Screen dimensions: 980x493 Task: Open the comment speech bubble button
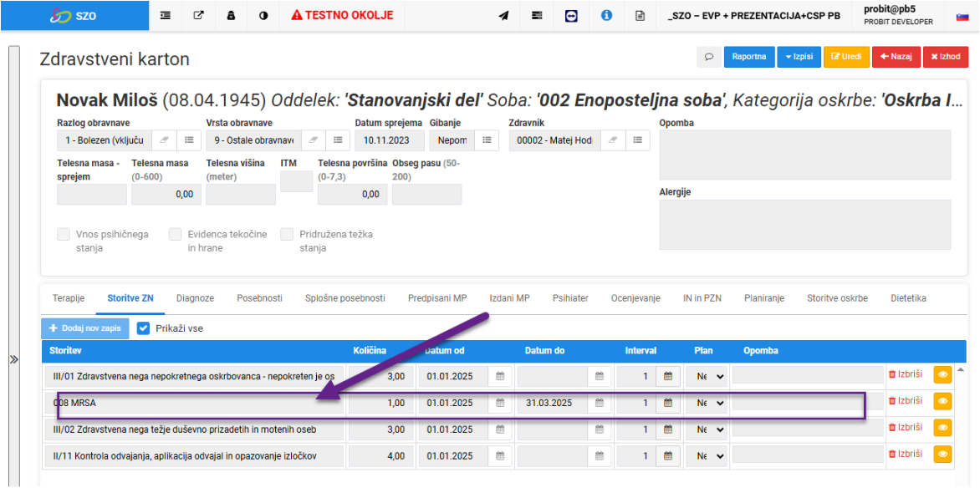(x=709, y=56)
